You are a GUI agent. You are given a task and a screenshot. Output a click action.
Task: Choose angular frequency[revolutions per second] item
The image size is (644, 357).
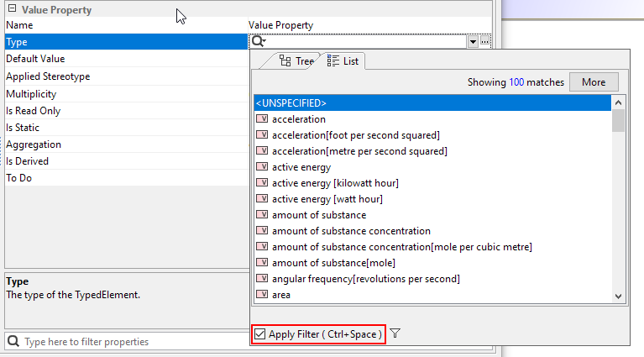tap(365, 279)
